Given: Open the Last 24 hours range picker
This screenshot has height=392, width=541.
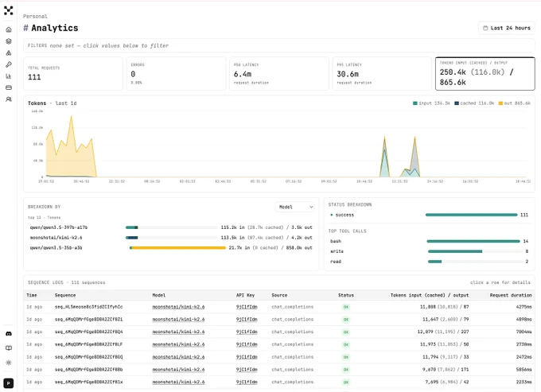Looking at the screenshot, I should click(506, 28).
